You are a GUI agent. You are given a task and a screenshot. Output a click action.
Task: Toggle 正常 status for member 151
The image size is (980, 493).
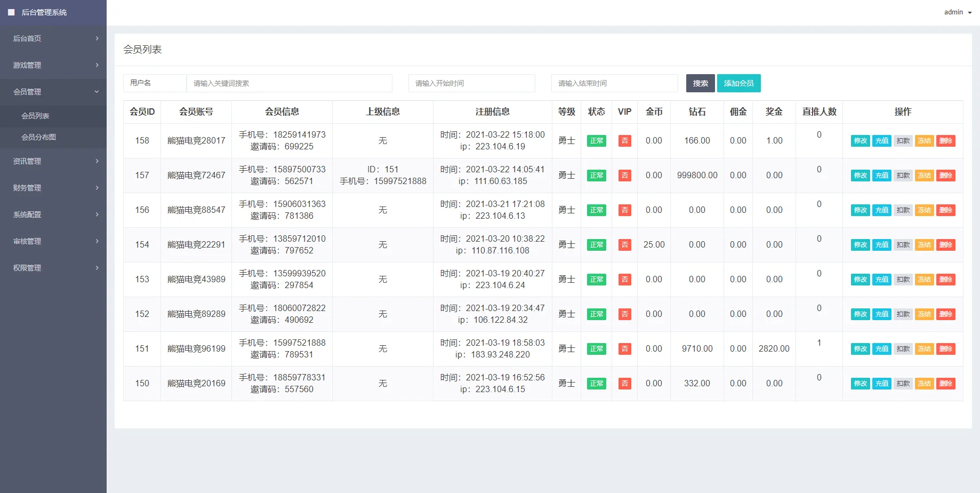[x=596, y=348]
